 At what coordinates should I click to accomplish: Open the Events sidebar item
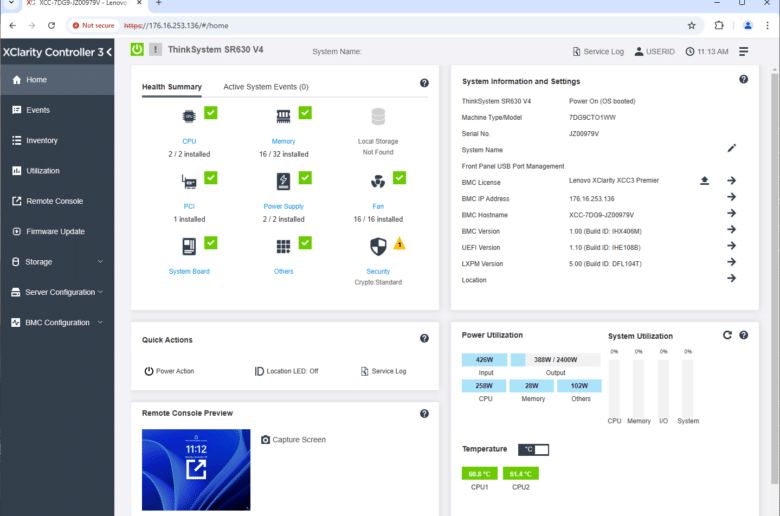[57, 110]
